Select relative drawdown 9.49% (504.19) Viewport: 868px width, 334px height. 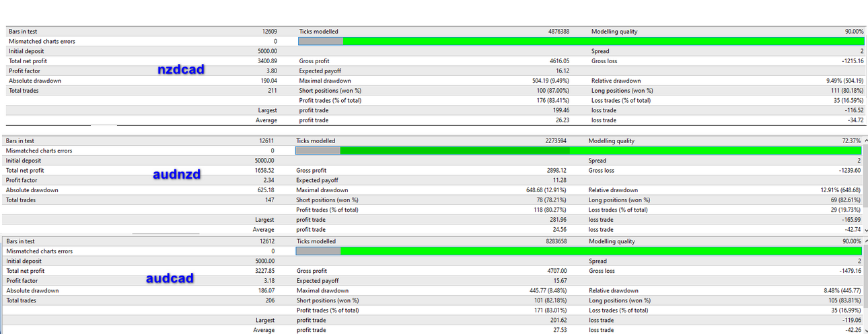coord(844,81)
